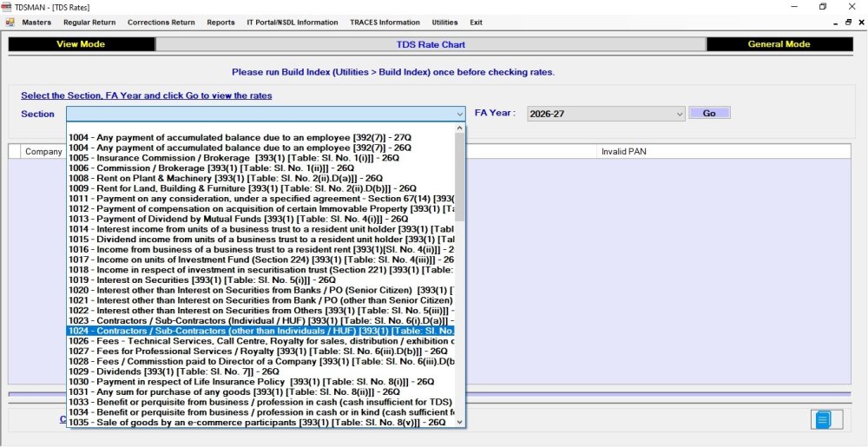This screenshot has width=868, height=447.
Task: Click the Go button
Action: click(x=709, y=114)
